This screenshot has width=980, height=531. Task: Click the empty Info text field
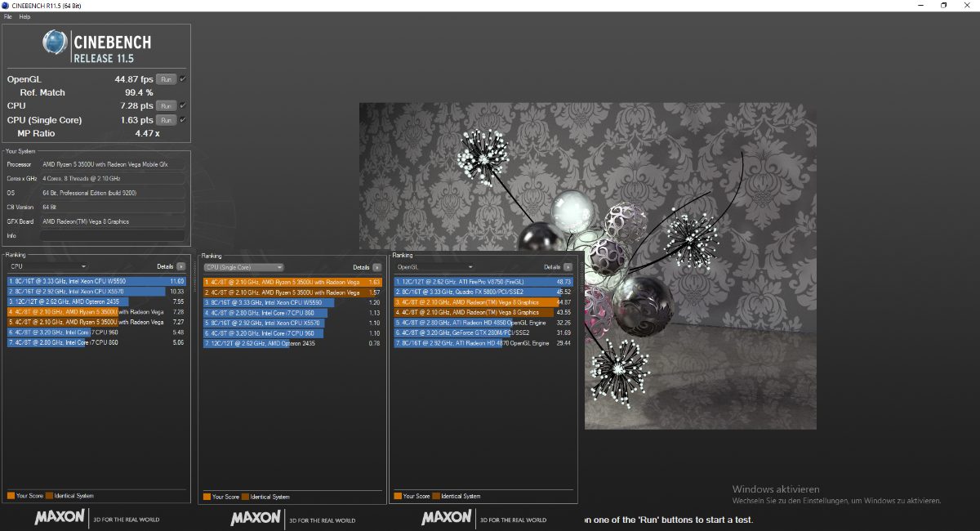[113, 235]
